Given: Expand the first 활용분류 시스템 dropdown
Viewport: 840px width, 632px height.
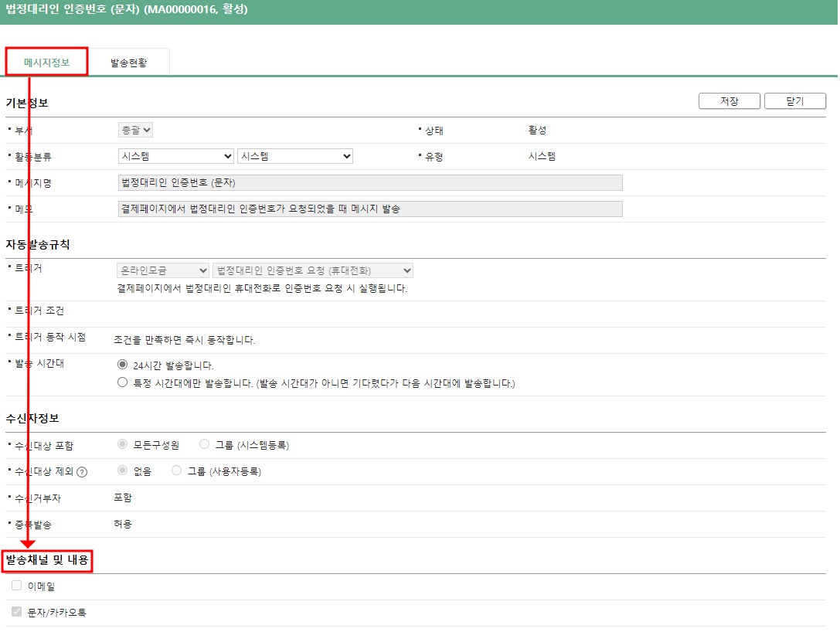Looking at the screenshot, I should pos(175,156).
